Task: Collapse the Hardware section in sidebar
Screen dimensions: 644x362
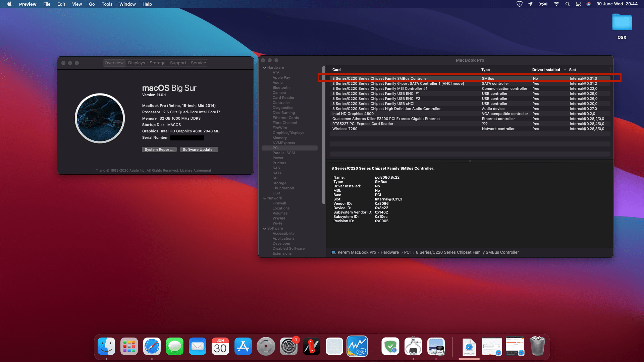Action: pos(265,68)
